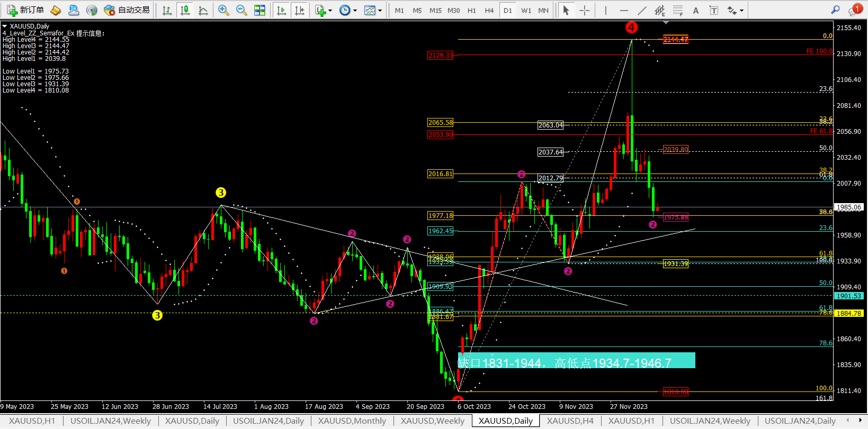
Task: Switch chart to bar chart mode
Action: point(167,10)
